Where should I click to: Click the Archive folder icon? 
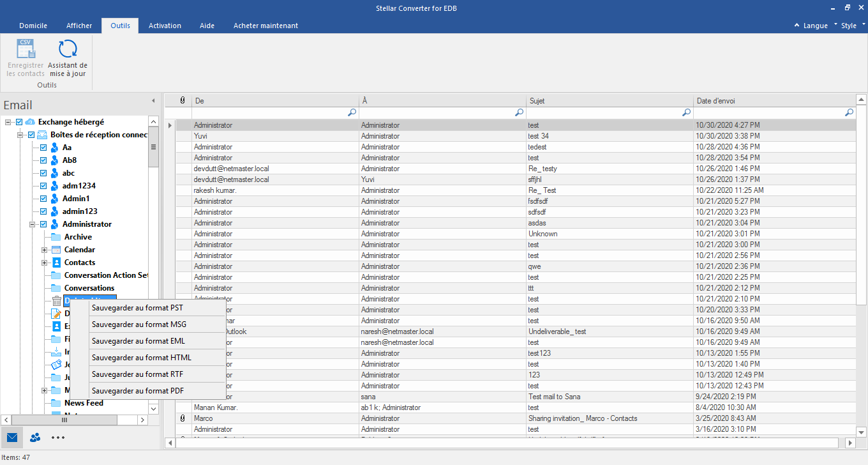pyautogui.click(x=56, y=237)
